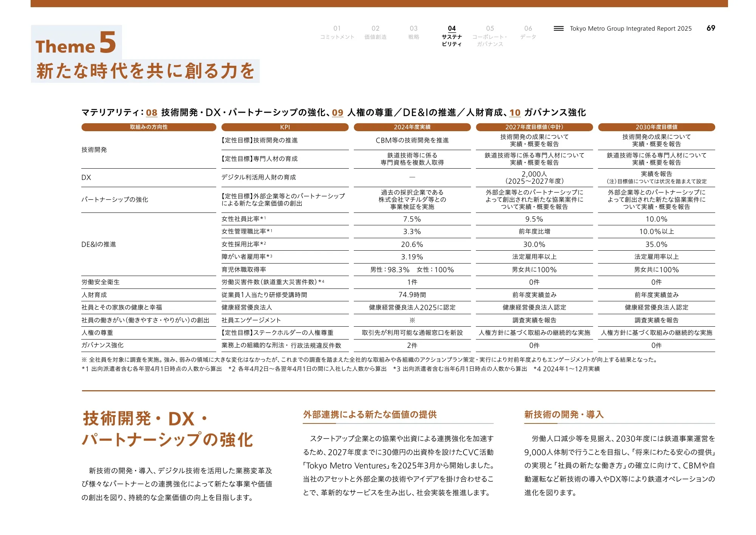The height and width of the screenshot is (535, 756).
Task: Click the 男性:98.3% 女性:100% cell
Action: [x=412, y=270]
